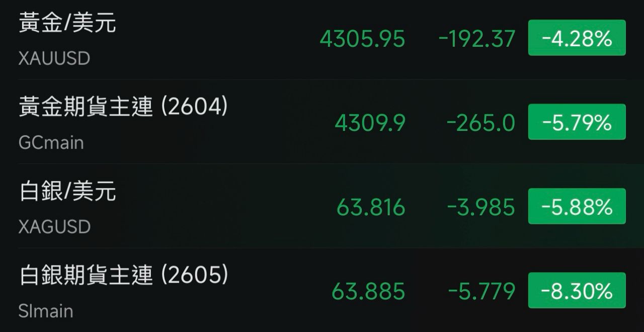
Task: Tap the -4.28% change badge
Action: (x=577, y=38)
